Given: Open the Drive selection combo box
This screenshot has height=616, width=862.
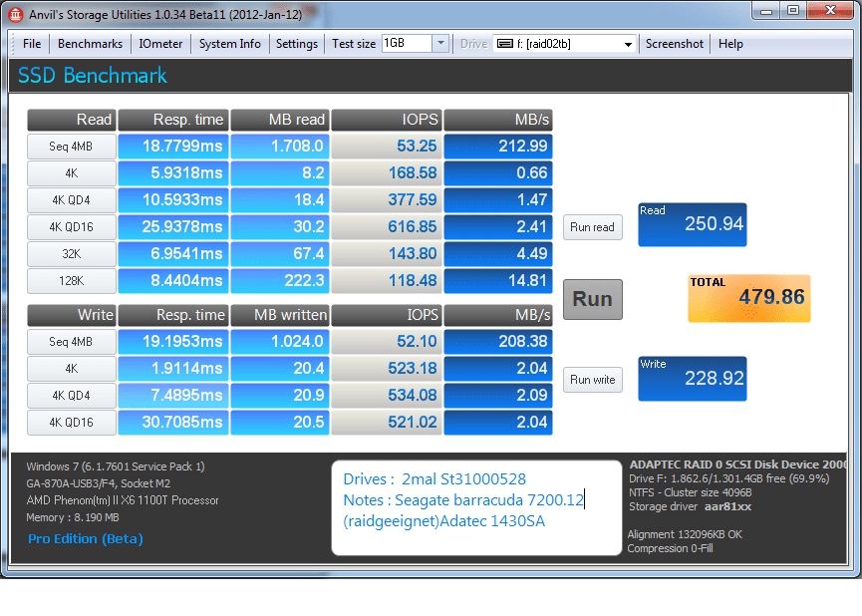Looking at the screenshot, I should [565, 44].
